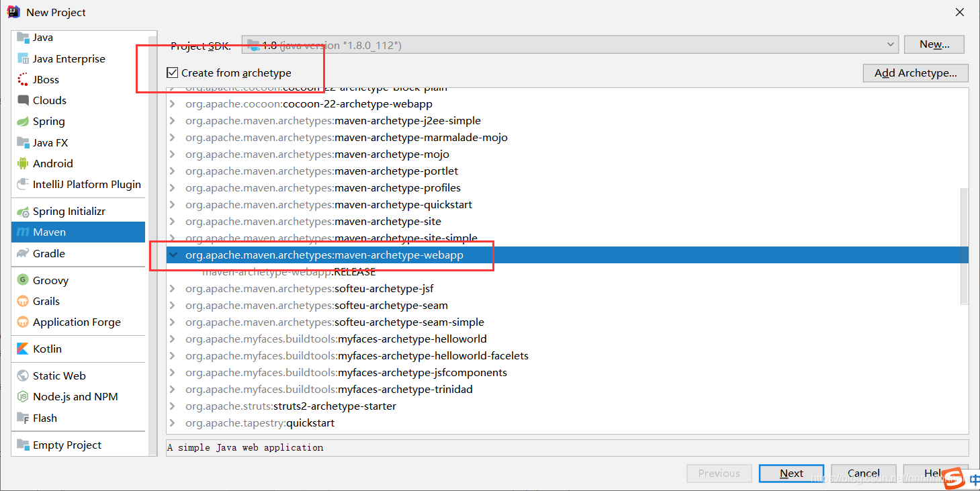
Task: Expand the tapestry quickstart chevron
Action: (x=173, y=423)
